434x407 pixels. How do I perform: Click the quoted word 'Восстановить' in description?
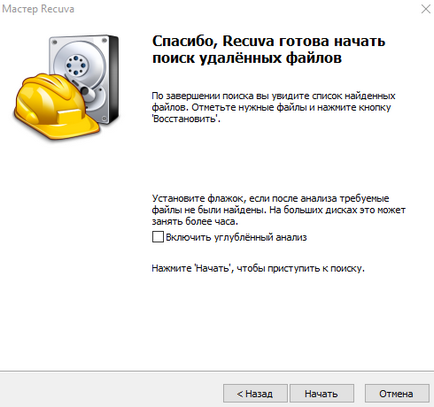click(185, 119)
